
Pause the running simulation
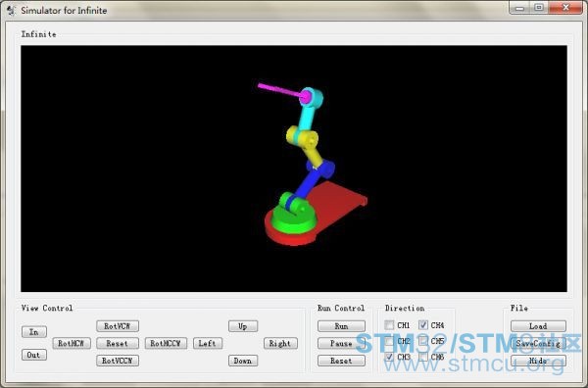341,343
